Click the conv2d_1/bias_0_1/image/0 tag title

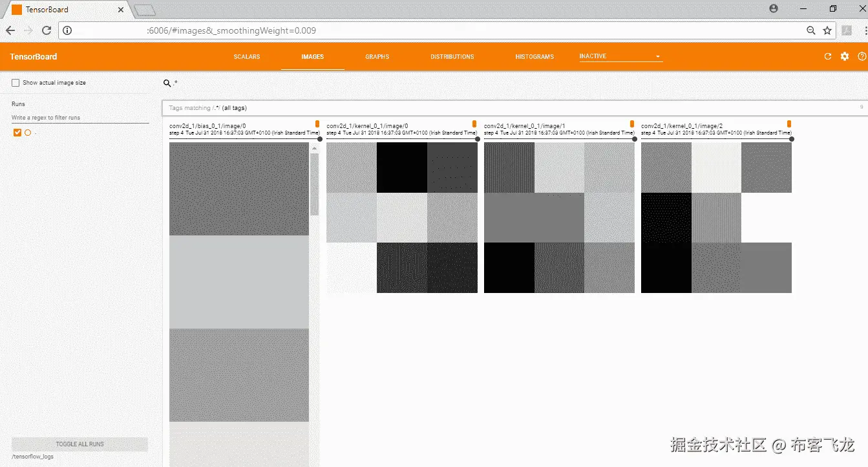[207, 126]
